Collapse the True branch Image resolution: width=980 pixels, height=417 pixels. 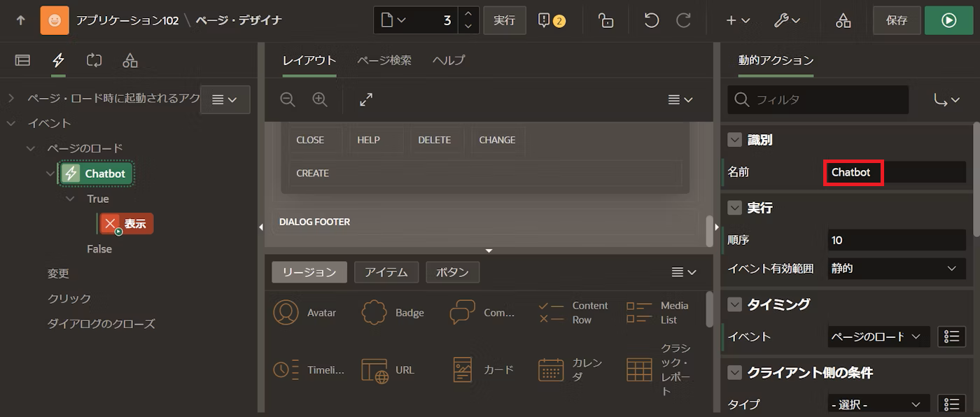tap(70, 199)
